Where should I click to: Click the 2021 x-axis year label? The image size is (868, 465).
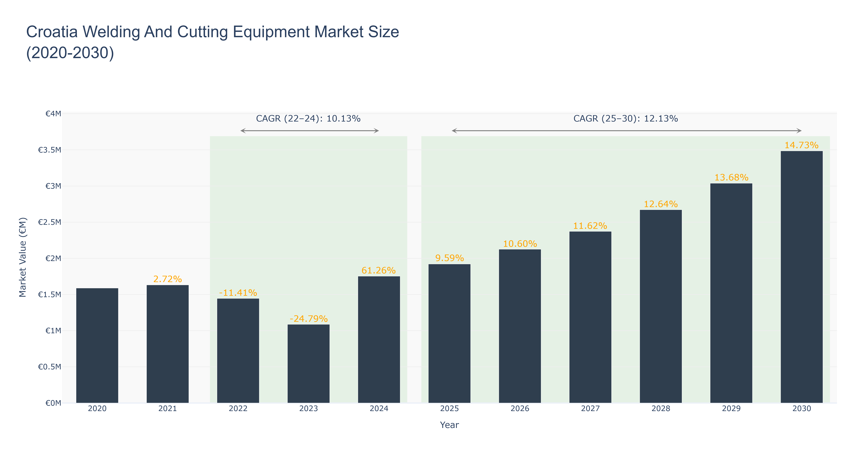point(167,409)
